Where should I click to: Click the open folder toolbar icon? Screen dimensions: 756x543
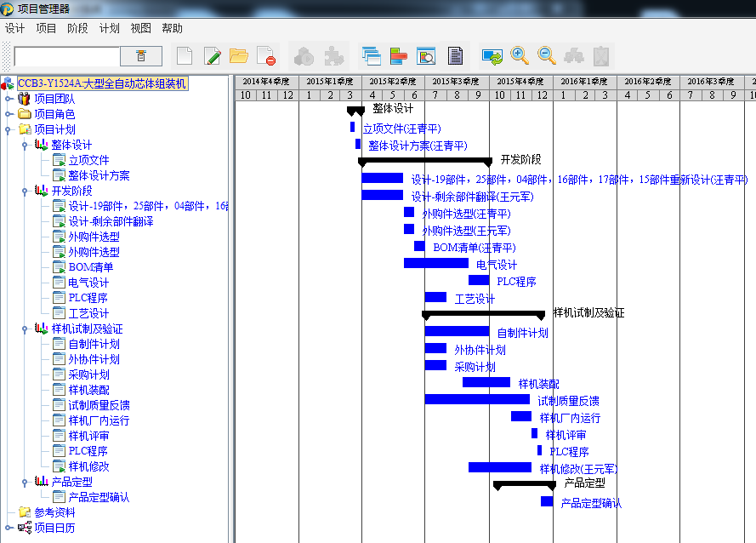tap(239, 56)
